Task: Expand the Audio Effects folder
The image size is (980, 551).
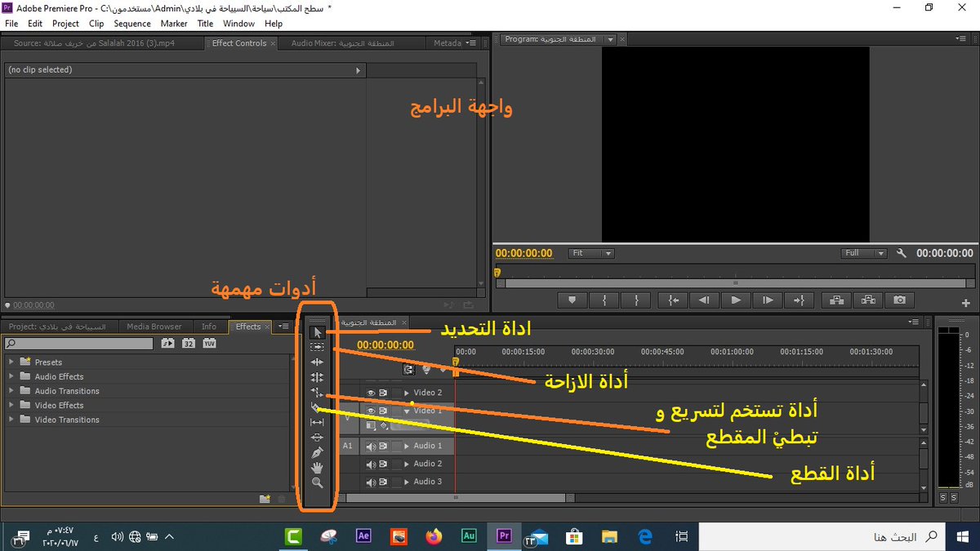Action: point(11,376)
